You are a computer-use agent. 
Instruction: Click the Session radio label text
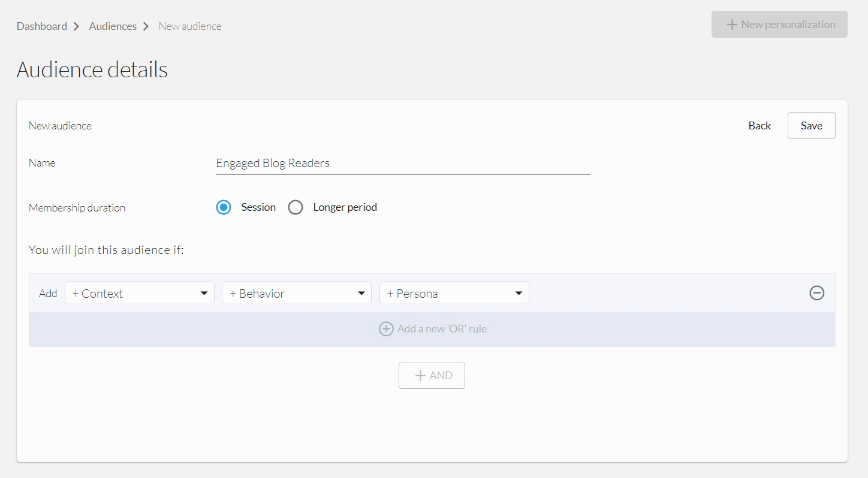point(258,207)
